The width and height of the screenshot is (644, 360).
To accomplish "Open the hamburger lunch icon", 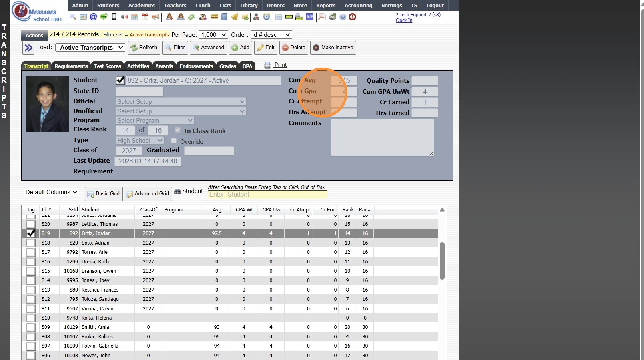I will tap(214, 17).
